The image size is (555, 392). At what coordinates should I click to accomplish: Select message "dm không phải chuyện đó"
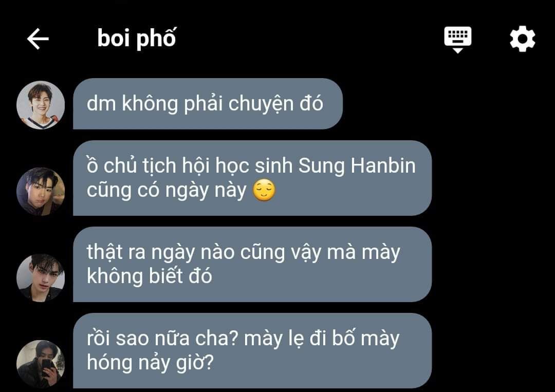pos(208,104)
